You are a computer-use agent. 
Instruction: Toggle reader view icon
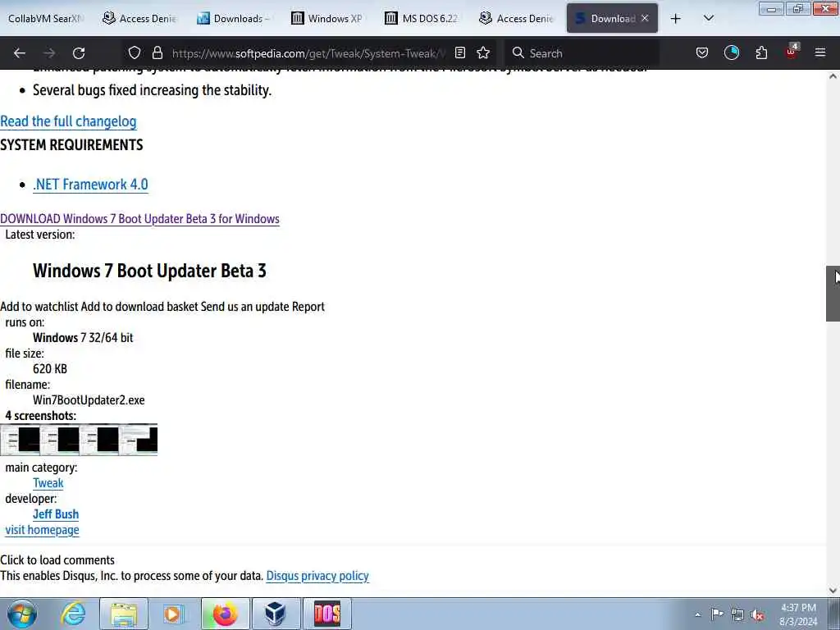click(459, 53)
